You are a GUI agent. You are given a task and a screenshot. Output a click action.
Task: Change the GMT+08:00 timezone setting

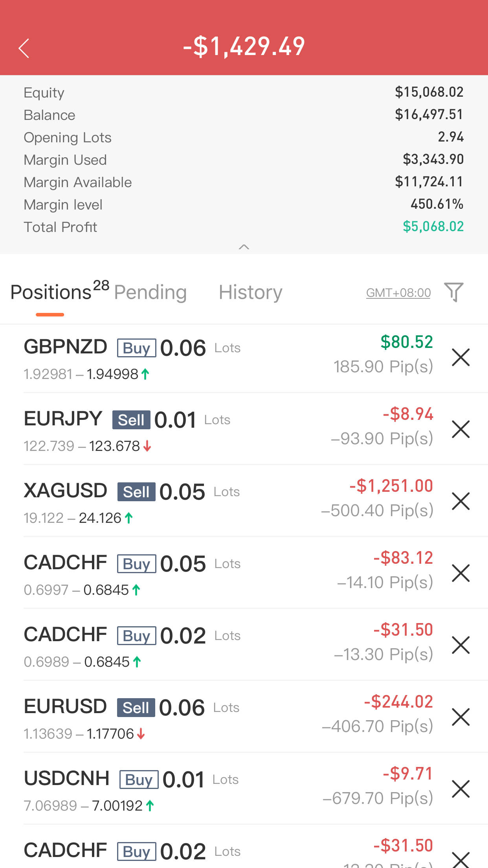pos(398,293)
